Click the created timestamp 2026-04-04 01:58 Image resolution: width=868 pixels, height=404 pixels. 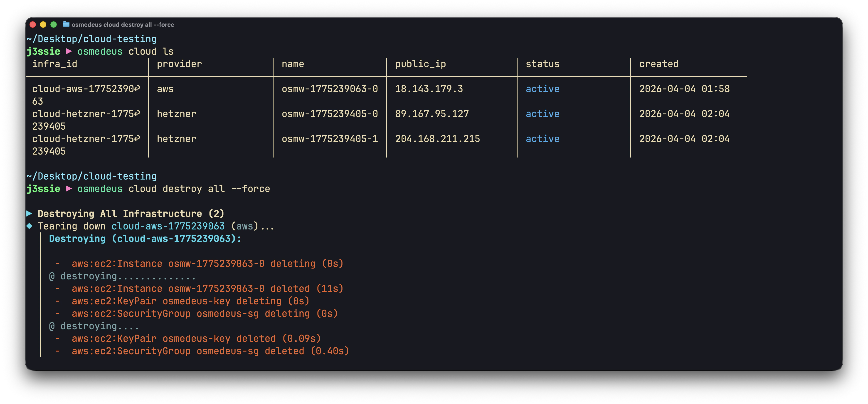[x=684, y=89]
